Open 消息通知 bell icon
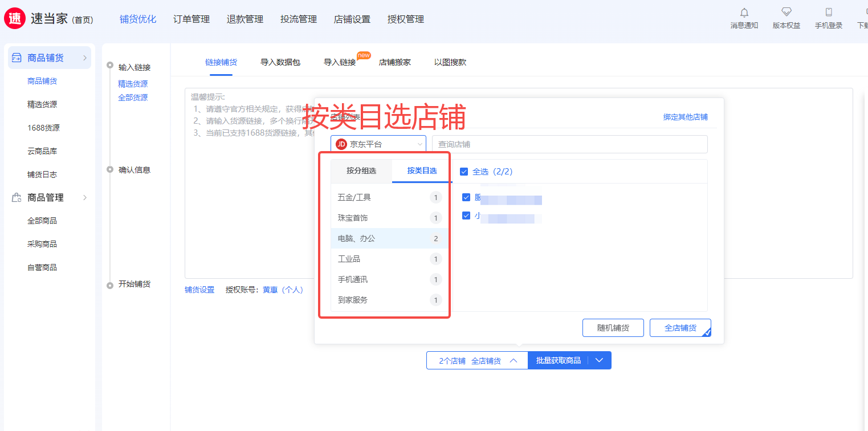The image size is (868, 431). pyautogui.click(x=744, y=13)
